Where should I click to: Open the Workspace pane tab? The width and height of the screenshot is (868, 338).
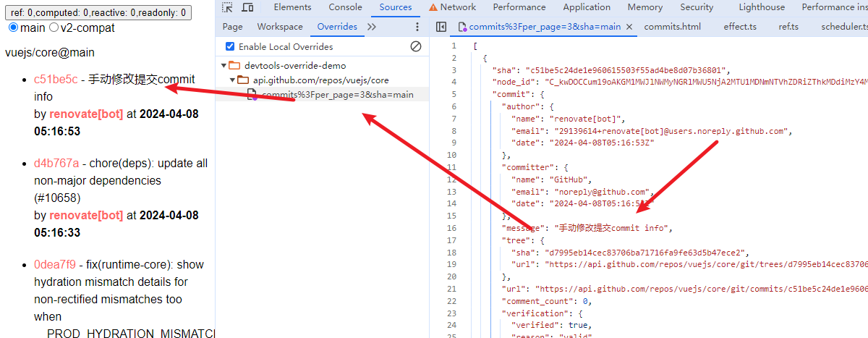click(280, 27)
